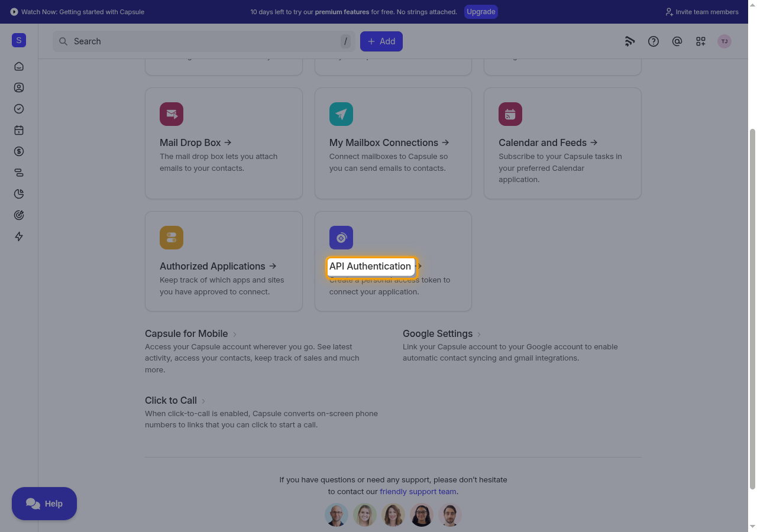Click the My Mailbox Connections paper-plane icon
This screenshot has width=757, height=532.
pyautogui.click(x=341, y=114)
